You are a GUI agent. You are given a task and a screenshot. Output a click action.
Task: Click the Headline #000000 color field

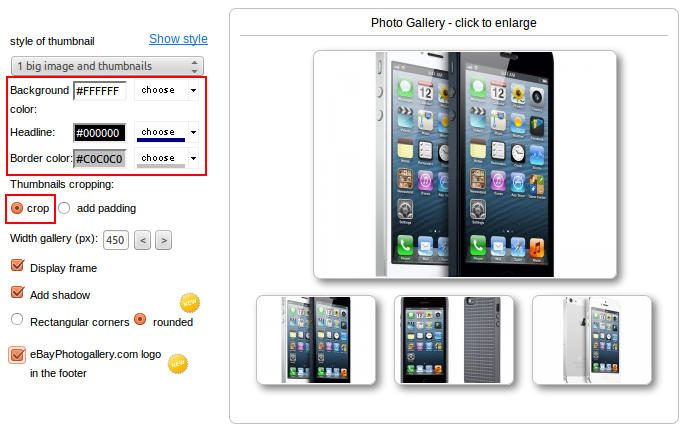[x=99, y=133]
